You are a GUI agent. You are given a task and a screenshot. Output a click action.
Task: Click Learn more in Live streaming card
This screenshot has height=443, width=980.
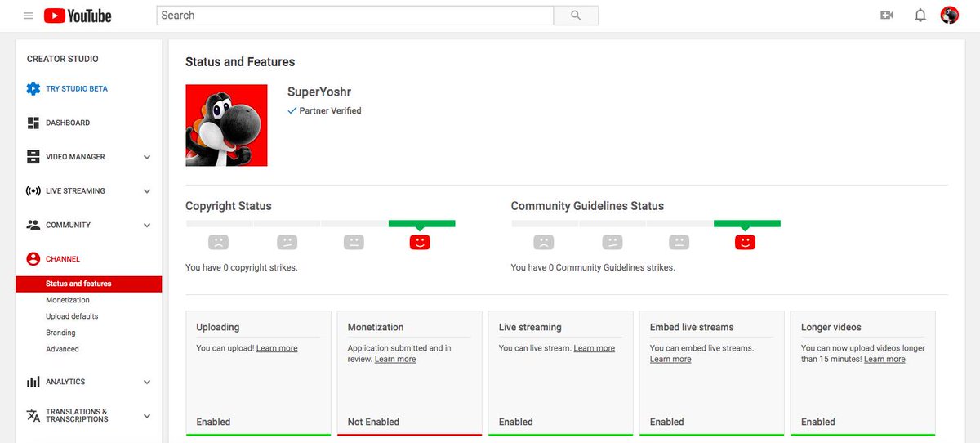595,348
